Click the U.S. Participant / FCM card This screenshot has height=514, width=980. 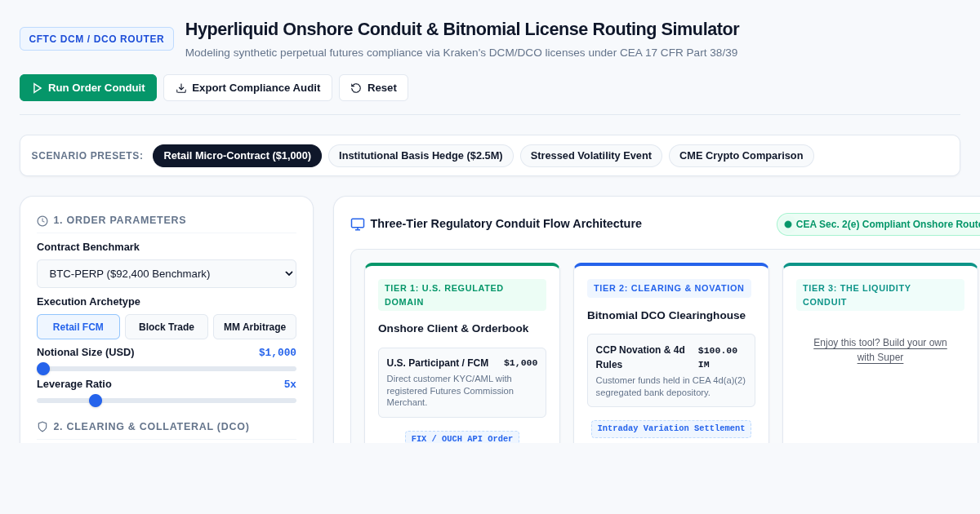462,383
